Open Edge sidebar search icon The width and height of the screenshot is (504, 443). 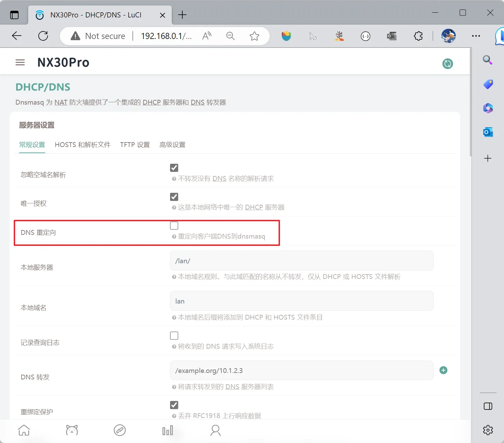tap(488, 60)
